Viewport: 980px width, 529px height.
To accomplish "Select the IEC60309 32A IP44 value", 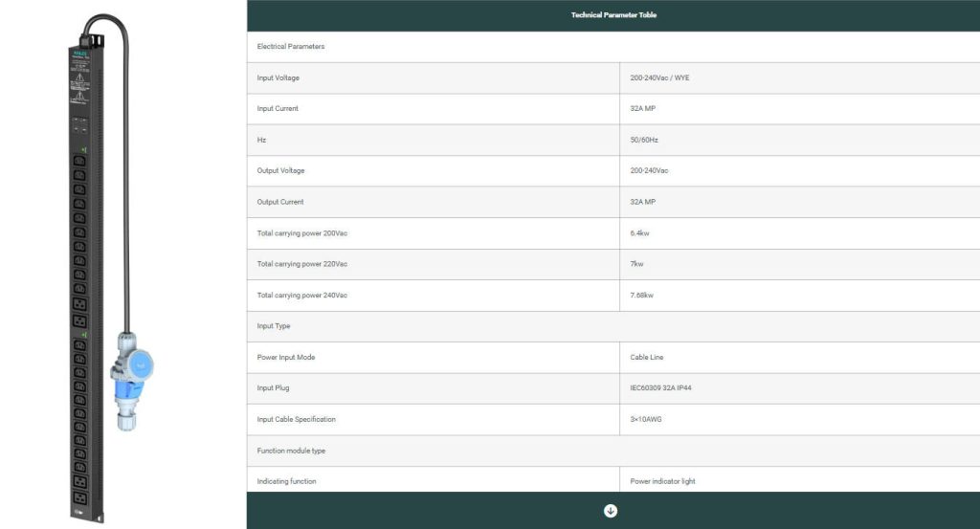I will (x=660, y=387).
